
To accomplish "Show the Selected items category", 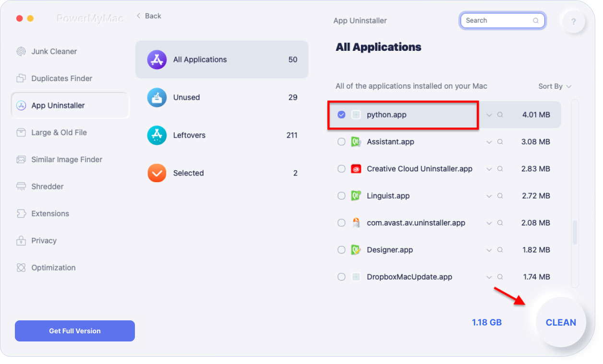I will (x=222, y=173).
